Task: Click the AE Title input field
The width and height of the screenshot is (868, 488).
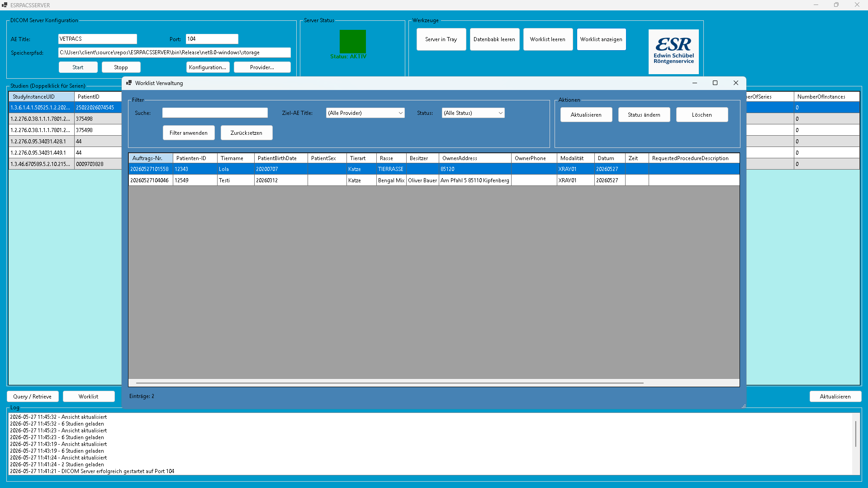Action: pos(97,39)
